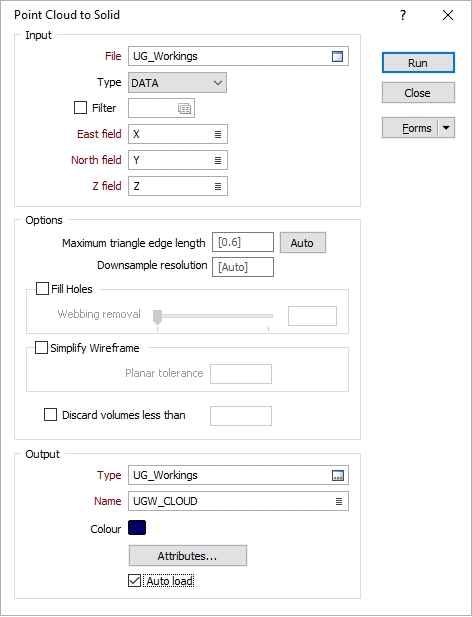This screenshot has width=472, height=617.
Task: Open the input File browse icon
Action: [337, 56]
